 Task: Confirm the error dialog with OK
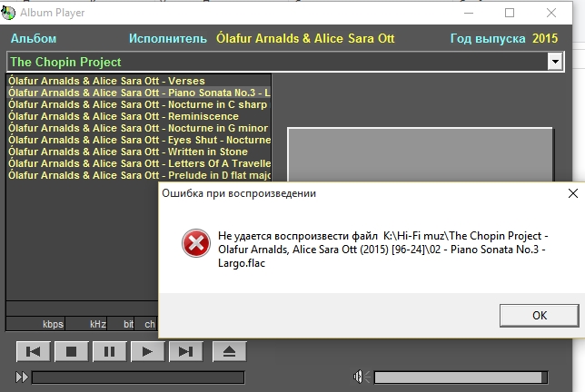click(x=539, y=316)
